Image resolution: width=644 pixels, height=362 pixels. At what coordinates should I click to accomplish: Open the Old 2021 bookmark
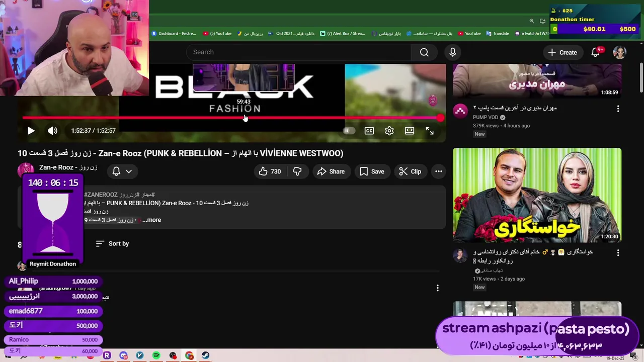coord(291,34)
